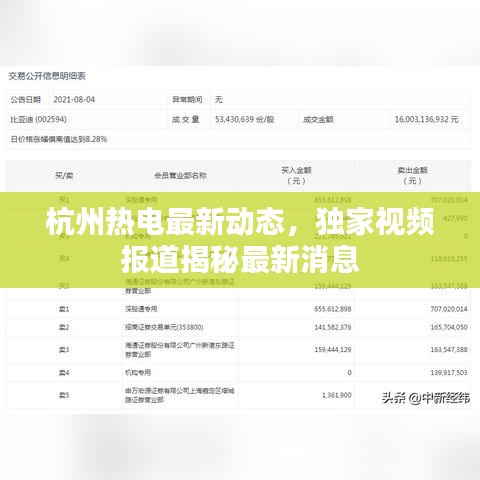Click the 会员营业部名称 column header
480x480 pixels.
tap(180, 175)
